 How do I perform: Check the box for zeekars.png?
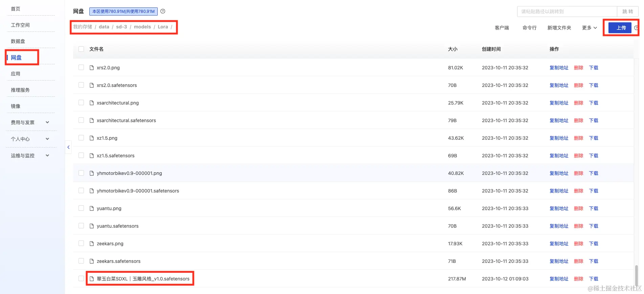pyautogui.click(x=81, y=243)
